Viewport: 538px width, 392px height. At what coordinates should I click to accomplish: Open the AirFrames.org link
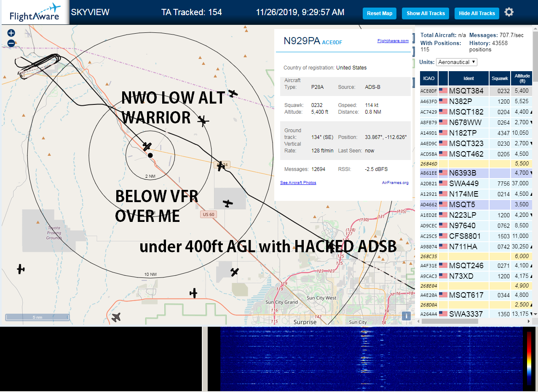(x=395, y=183)
